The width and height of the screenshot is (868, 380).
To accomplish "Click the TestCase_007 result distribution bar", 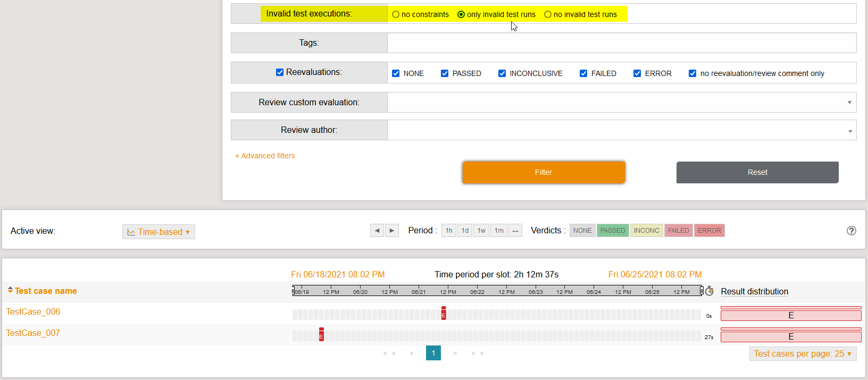I will (790, 337).
